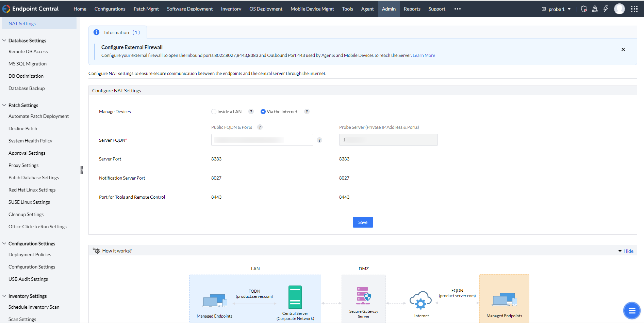The width and height of the screenshot is (644, 323).
Task: Open Decline Patch page
Action: [23, 128]
